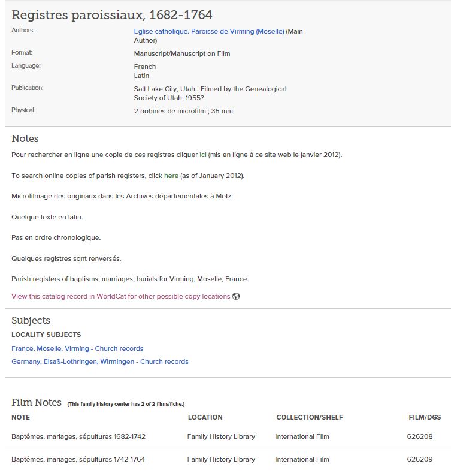
Task: Click the "here" link for online parish registers
Action: coord(171,176)
